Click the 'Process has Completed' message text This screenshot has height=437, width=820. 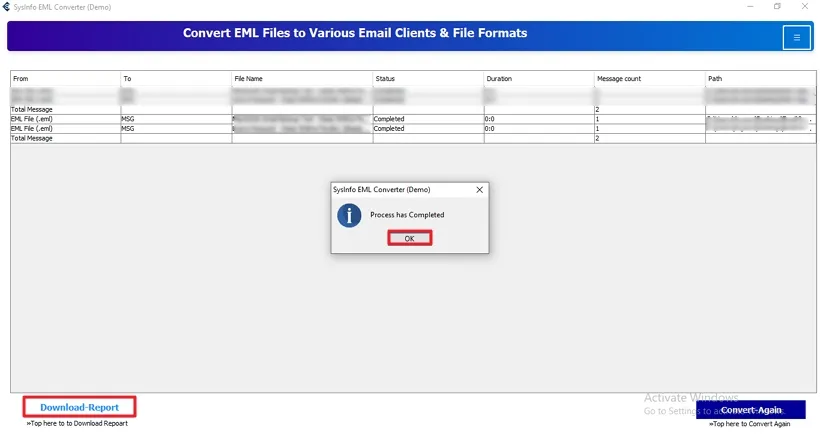(407, 215)
